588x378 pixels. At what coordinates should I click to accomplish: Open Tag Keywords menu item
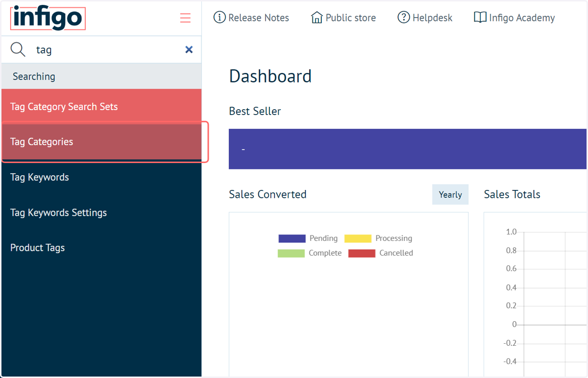(101, 177)
